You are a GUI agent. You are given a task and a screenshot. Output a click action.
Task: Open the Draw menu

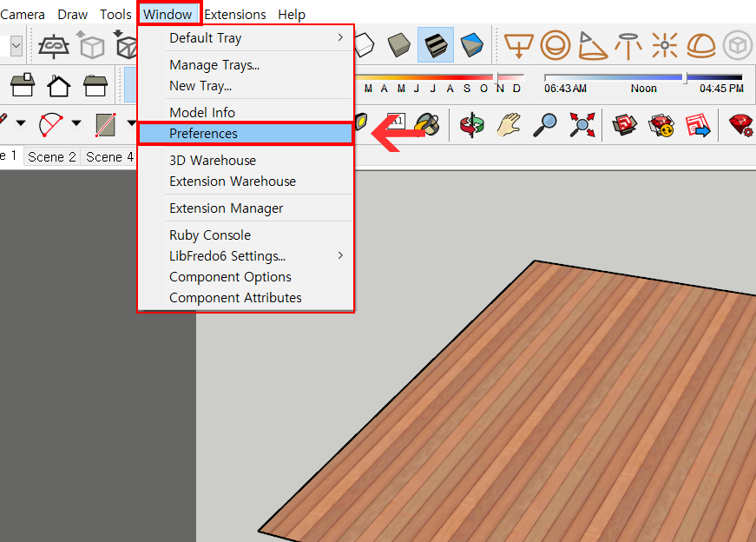pyautogui.click(x=73, y=15)
